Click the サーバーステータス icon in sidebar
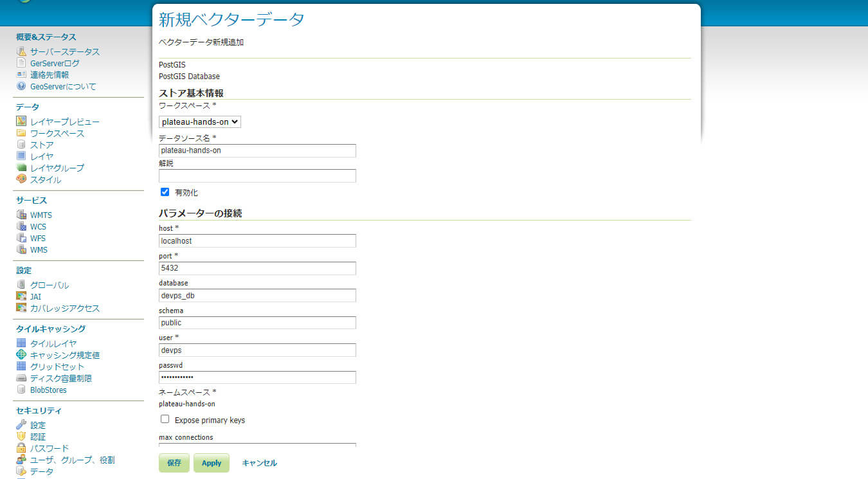Image resolution: width=868 pixels, height=479 pixels. click(x=21, y=51)
